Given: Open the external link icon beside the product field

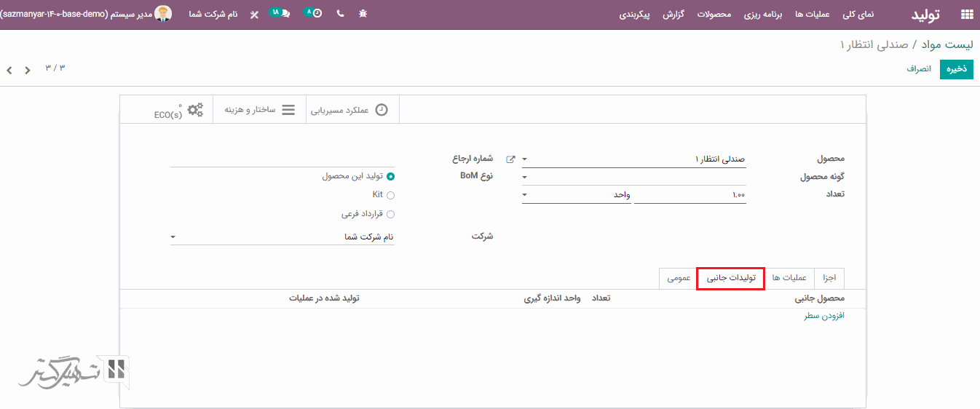Looking at the screenshot, I should click(x=510, y=159).
